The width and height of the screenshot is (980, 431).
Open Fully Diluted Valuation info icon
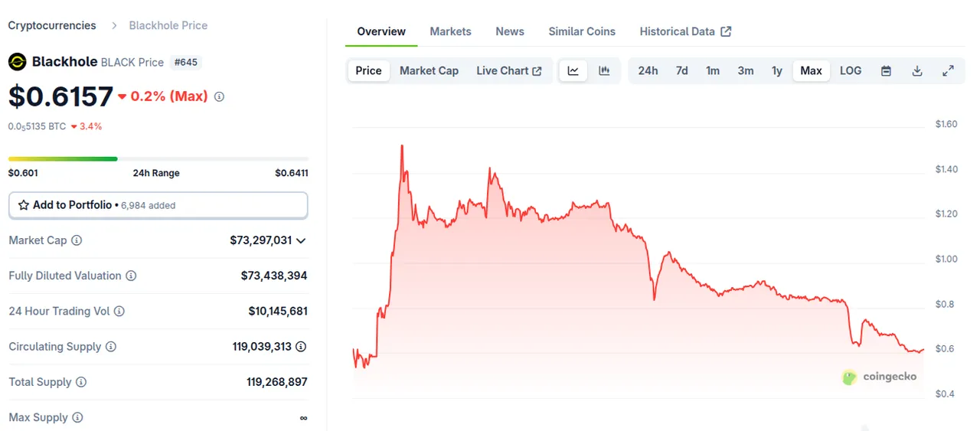(131, 276)
